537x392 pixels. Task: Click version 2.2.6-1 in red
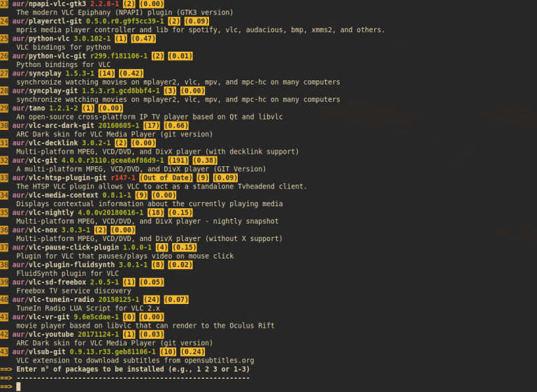[x=104, y=3]
